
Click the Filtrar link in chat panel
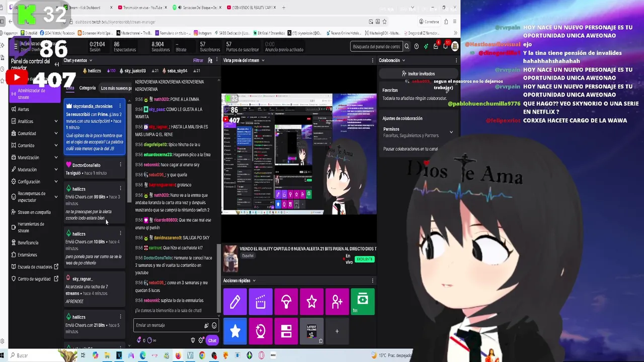198,60
